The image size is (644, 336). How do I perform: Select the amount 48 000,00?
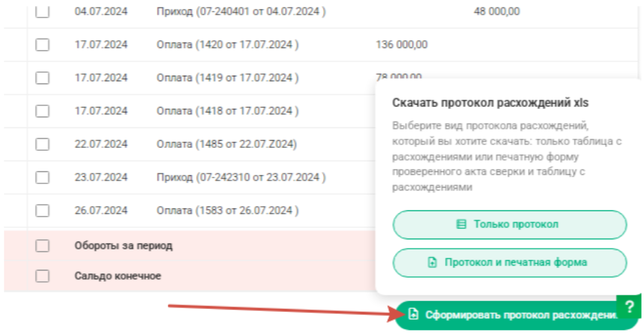click(497, 11)
